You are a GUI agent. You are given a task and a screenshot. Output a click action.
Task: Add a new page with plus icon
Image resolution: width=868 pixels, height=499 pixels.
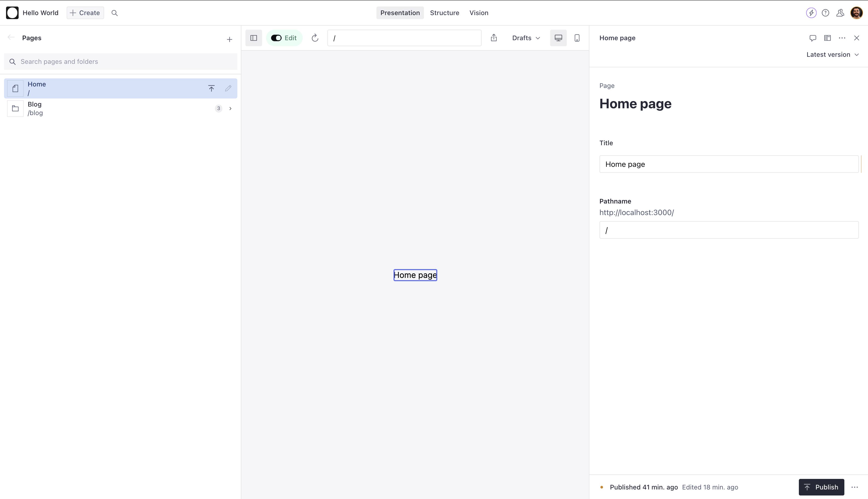pos(229,39)
